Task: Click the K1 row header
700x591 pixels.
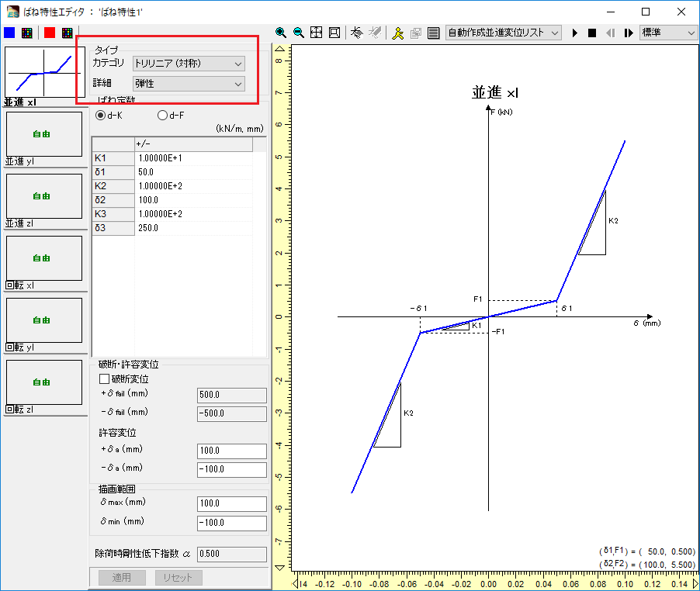Action: (x=113, y=158)
